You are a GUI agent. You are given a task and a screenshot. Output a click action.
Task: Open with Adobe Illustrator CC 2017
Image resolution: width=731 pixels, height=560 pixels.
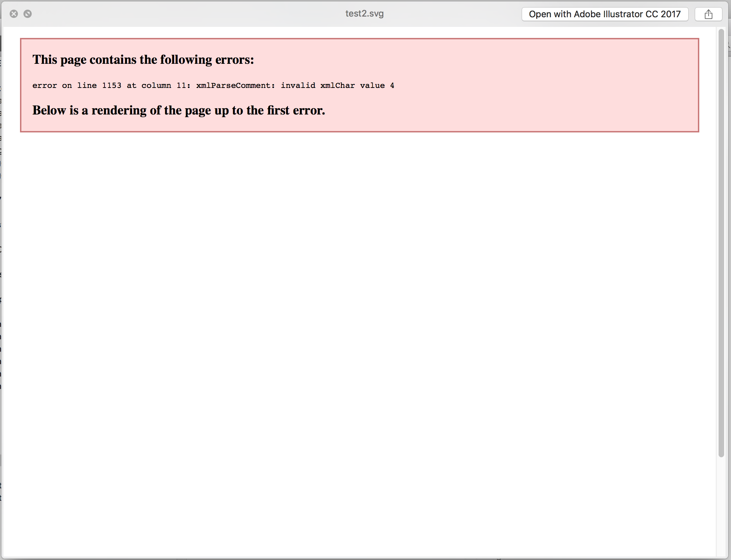tap(605, 14)
